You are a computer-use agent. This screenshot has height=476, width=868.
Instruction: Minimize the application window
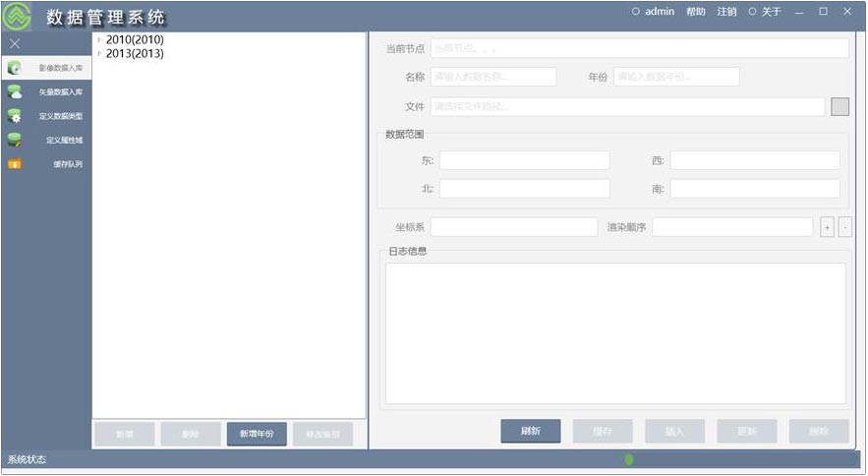pos(799,12)
